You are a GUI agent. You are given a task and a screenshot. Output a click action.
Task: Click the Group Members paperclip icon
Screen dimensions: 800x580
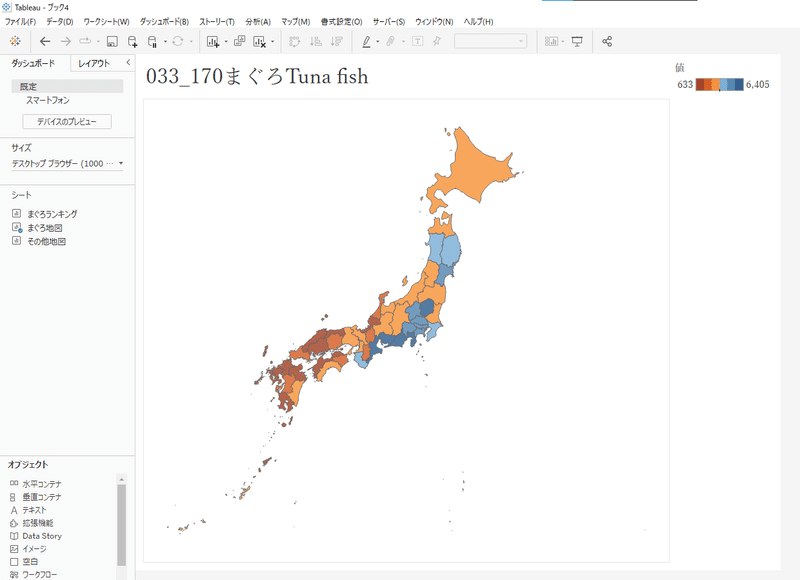click(390, 41)
